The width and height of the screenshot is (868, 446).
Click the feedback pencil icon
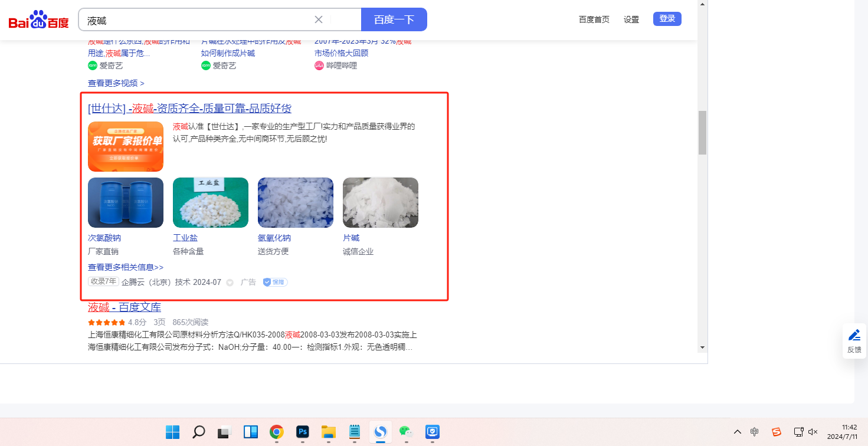click(x=854, y=335)
